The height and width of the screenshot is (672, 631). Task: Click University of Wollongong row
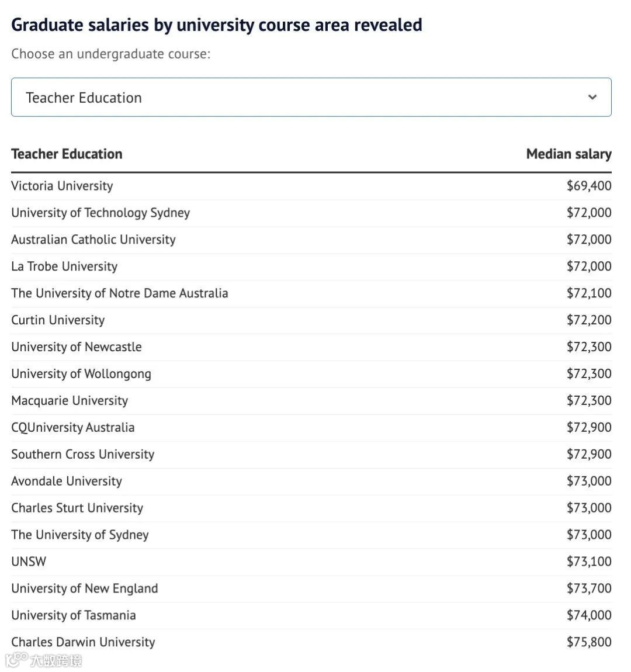81,374
